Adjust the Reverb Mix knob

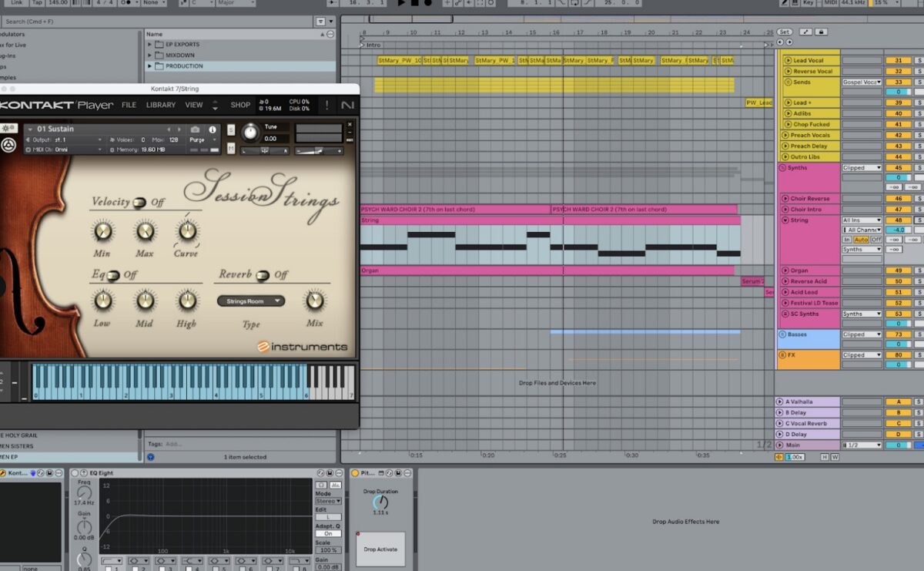pos(314,301)
